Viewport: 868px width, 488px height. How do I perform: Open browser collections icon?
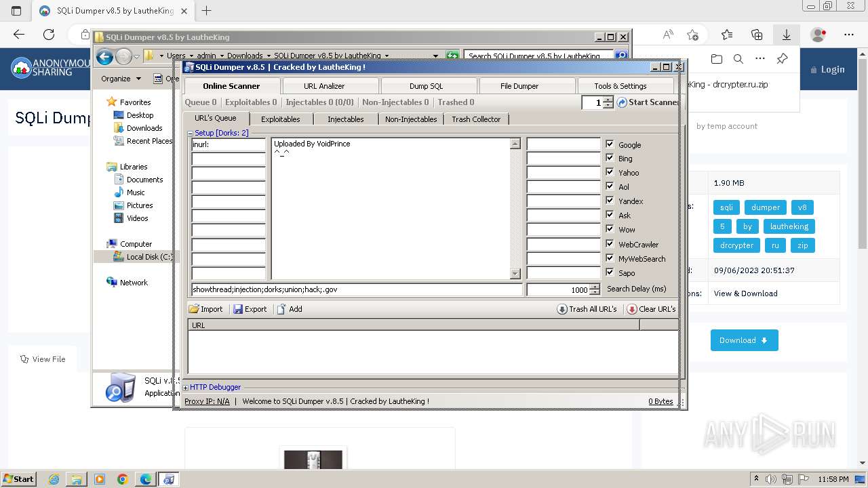pos(757,35)
